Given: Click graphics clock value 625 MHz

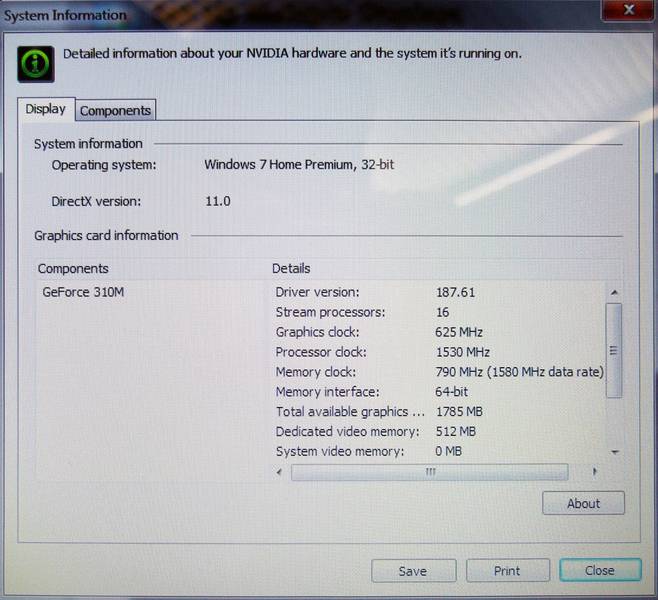Looking at the screenshot, I should (459, 332).
